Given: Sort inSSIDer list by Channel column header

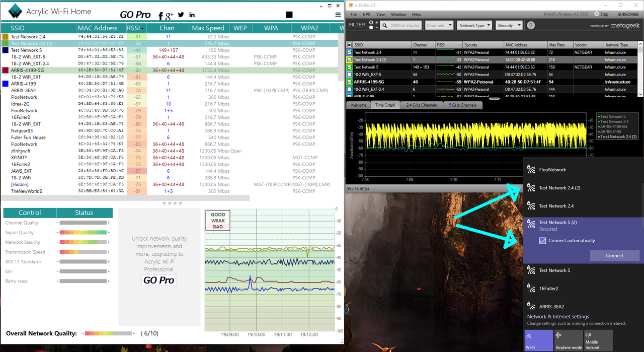Looking at the screenshot, I should 424,45.
